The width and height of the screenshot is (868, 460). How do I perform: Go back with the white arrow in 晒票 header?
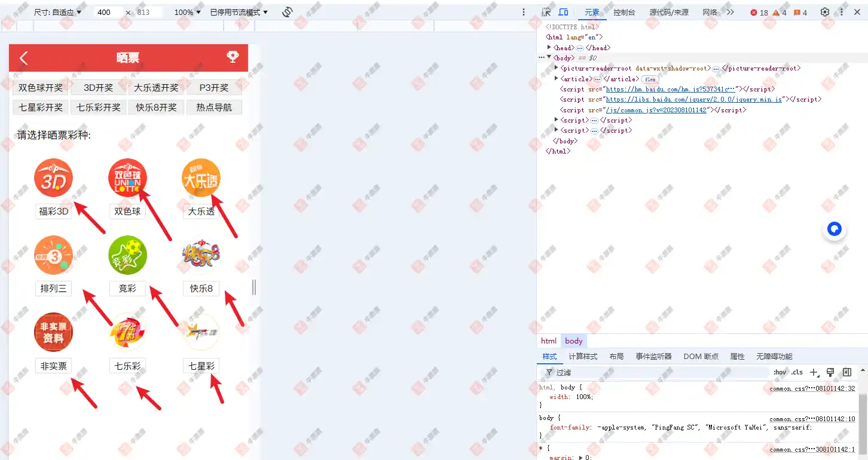(24, 58)
